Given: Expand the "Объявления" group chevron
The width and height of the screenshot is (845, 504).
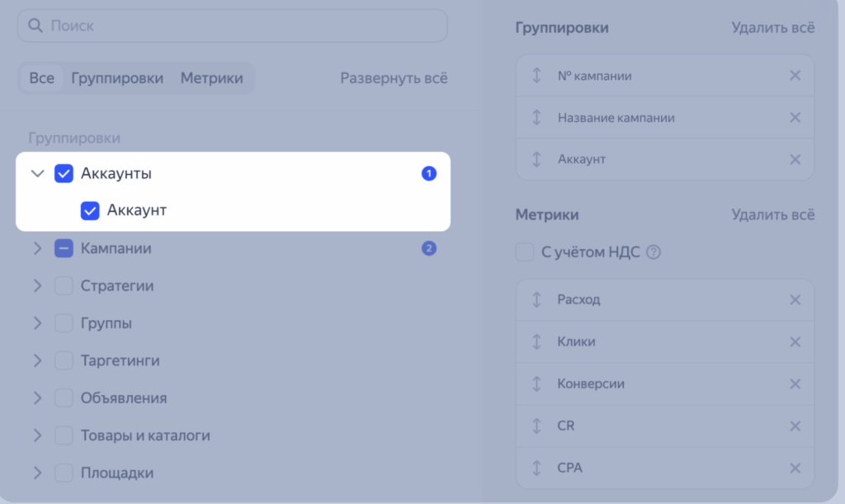Looking at the screenshot, I should (x=37, y=398).
